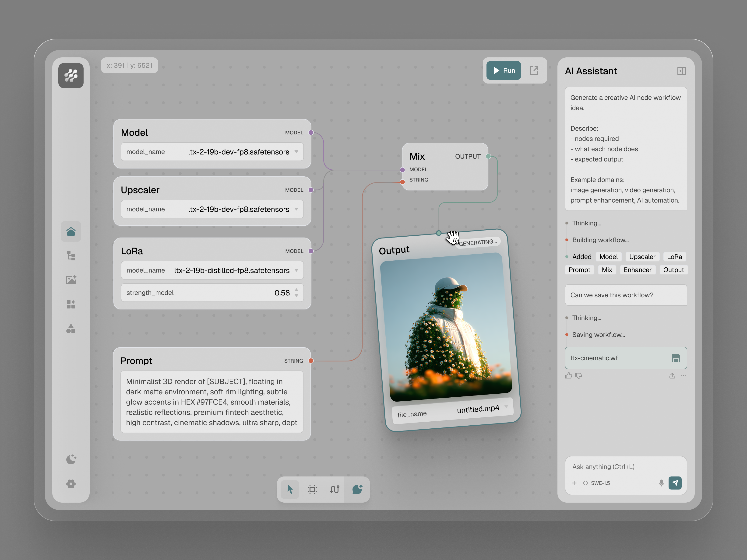
Task: Open app settings via gear icon
Action: [71, 483]
